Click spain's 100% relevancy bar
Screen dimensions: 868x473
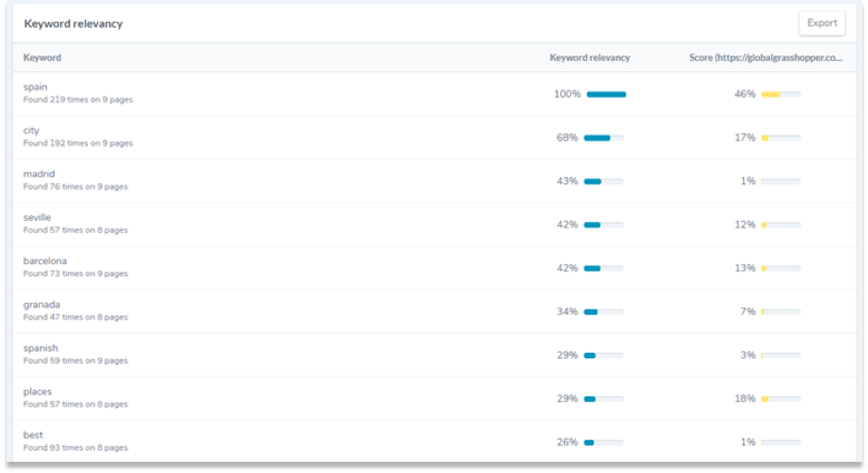(605, 94)
